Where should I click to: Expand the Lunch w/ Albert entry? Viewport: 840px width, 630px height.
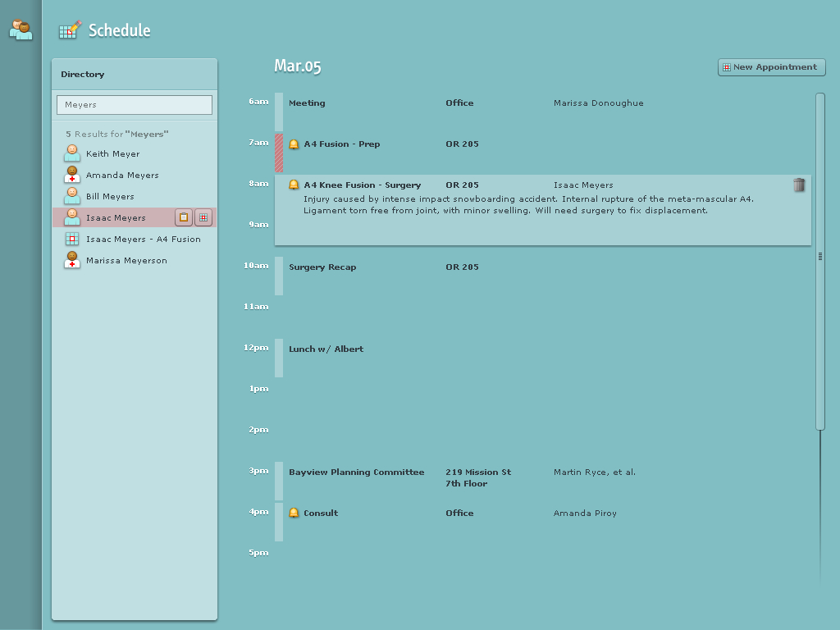pos(326,349)
